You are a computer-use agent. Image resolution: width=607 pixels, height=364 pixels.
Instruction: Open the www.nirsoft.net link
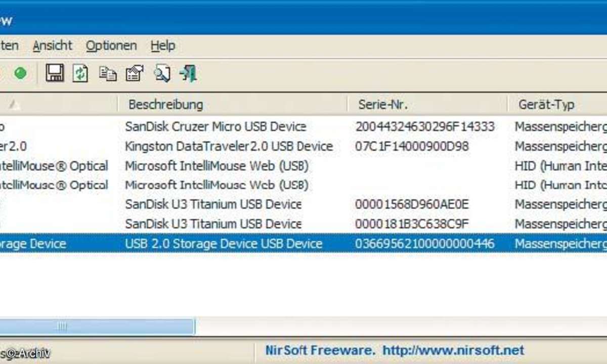tap(453, 350)
